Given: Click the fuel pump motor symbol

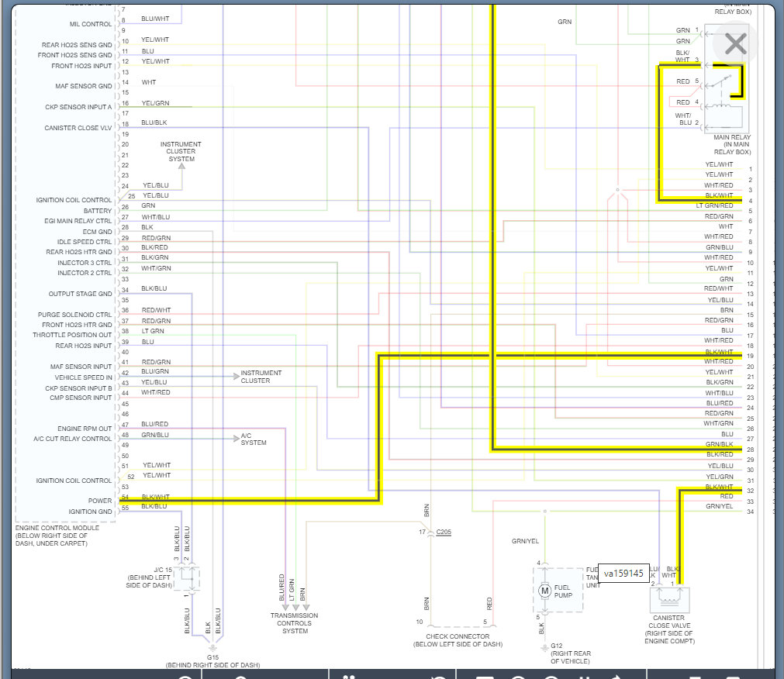Looking at the screenshot, I should pos(544,591).
